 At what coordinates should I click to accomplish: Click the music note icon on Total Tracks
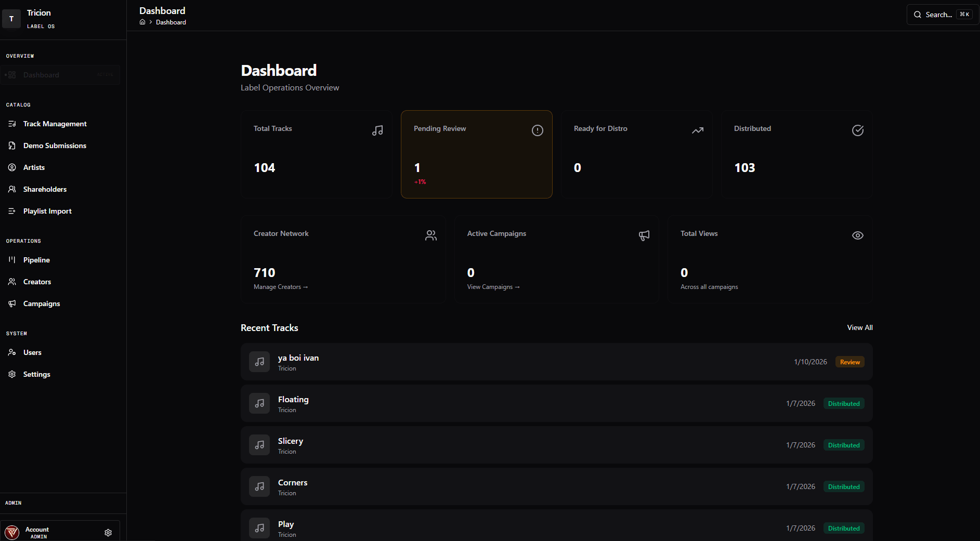377,130
